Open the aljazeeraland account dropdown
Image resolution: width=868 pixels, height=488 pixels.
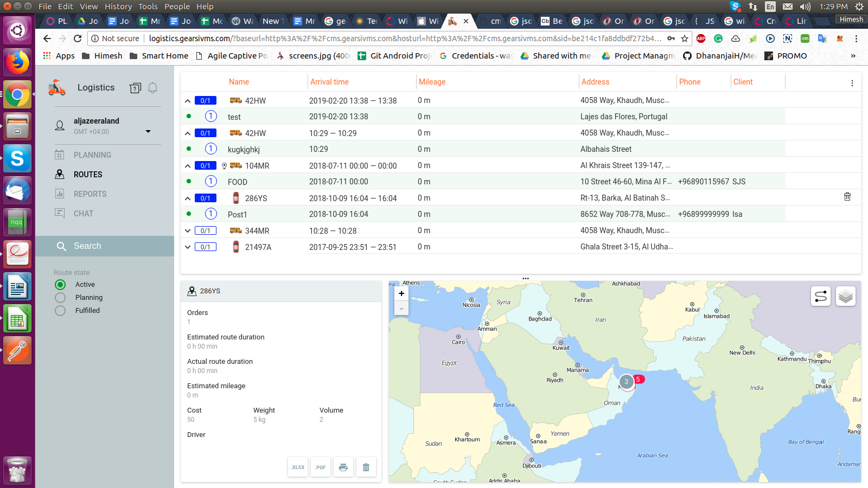coord(148,131)
